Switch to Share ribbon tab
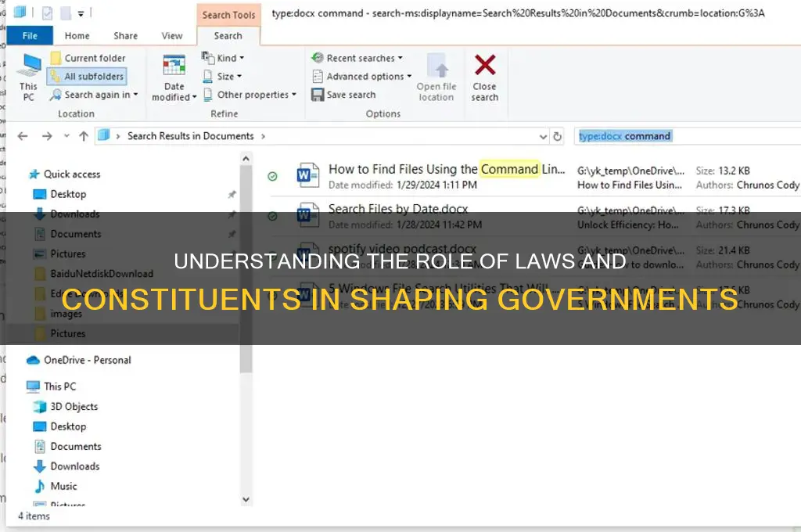Image resolution: width=801 pixels, height=532 pixels. click(126, 36)
